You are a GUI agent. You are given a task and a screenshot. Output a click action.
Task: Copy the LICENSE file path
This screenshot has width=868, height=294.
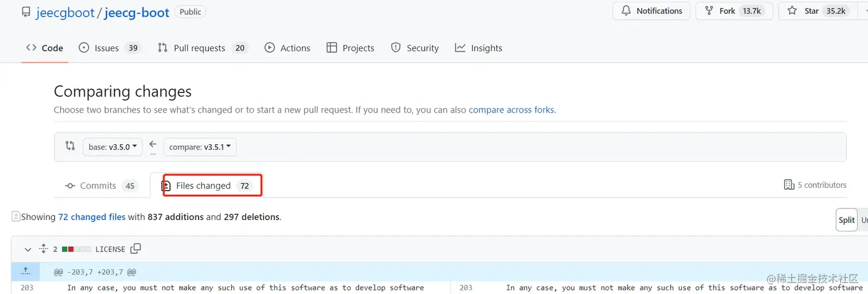point(135,249)
